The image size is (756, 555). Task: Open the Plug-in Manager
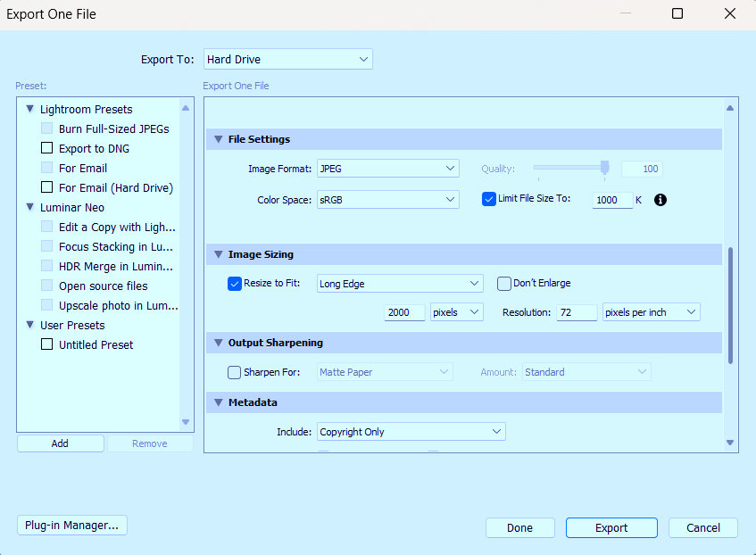pyautogui.click(x=71, y=525)
